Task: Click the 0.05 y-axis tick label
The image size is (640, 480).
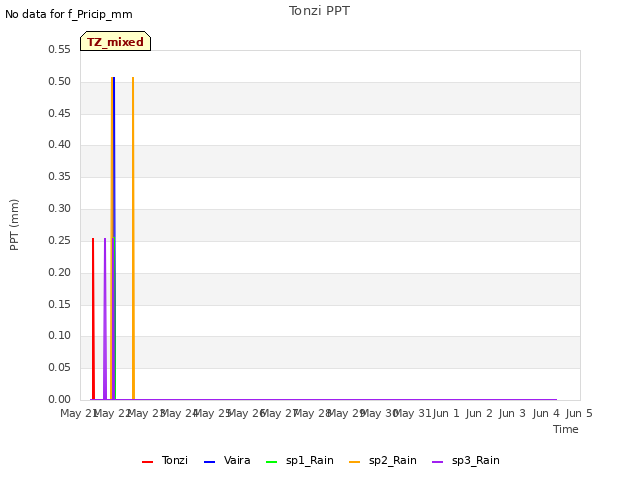Action: 60,367
